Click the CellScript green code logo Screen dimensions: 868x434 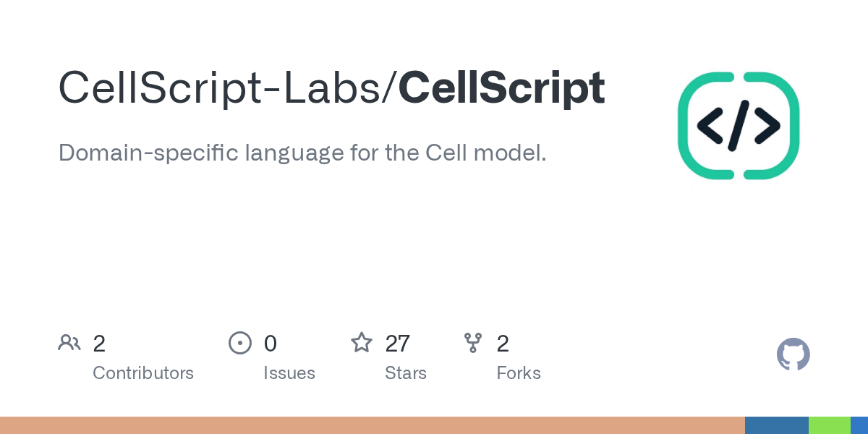tap(739, 126)
